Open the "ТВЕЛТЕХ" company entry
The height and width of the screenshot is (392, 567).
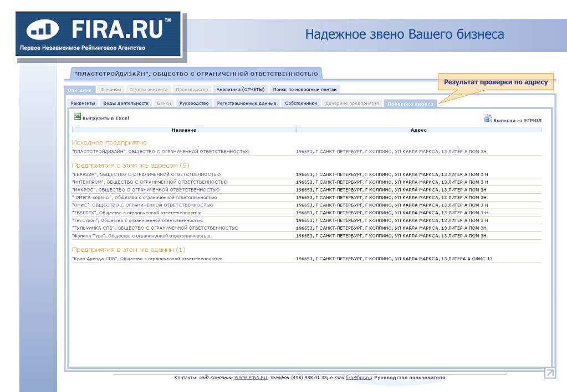click(x=137, y=213)
